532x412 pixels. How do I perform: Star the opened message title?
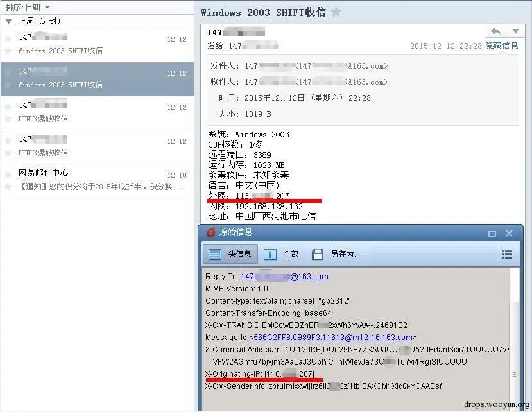click(x=336, y=12)
